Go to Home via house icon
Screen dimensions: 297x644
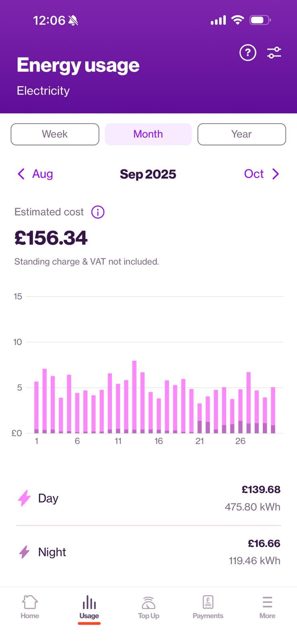pos(30,603)
